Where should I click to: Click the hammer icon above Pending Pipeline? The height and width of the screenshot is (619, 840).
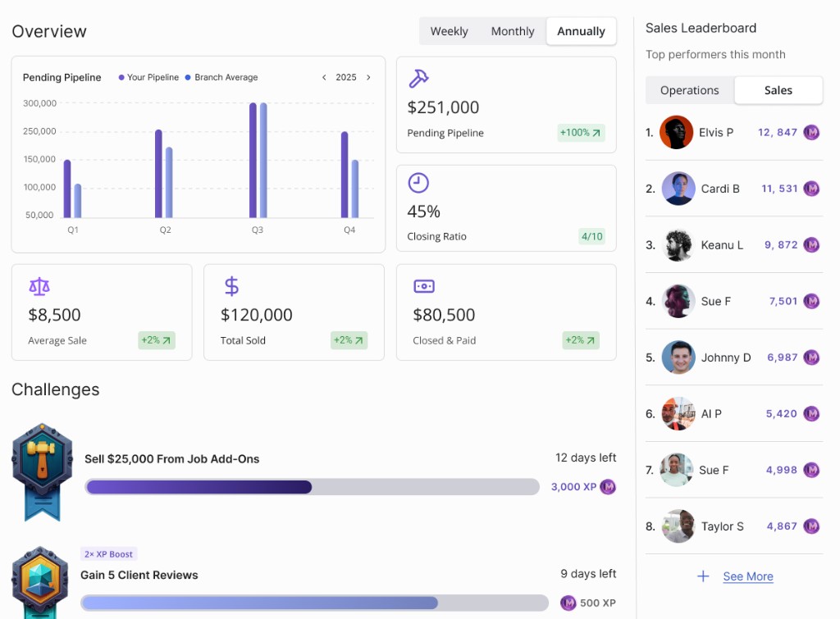click(x=418, y=78)
